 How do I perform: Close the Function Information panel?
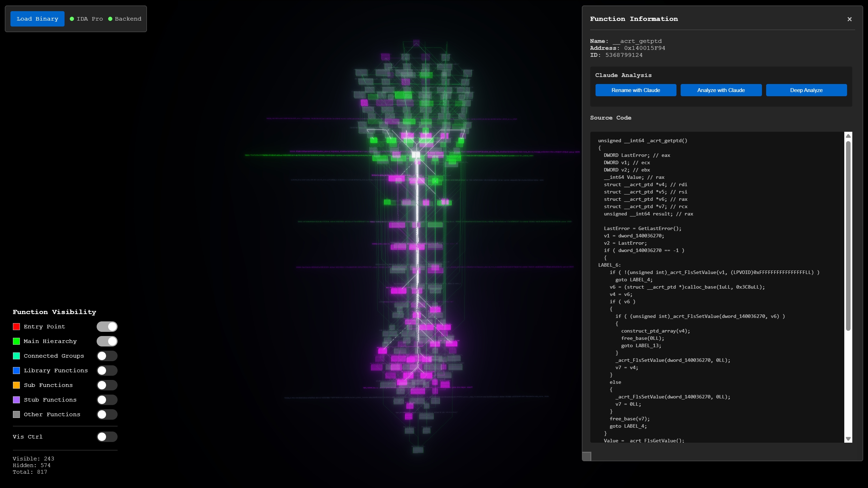(x=849, y=19)
